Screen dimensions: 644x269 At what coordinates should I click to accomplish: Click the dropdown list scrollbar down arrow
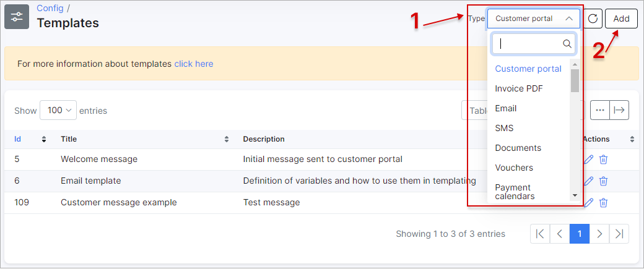tap(575, 195)
